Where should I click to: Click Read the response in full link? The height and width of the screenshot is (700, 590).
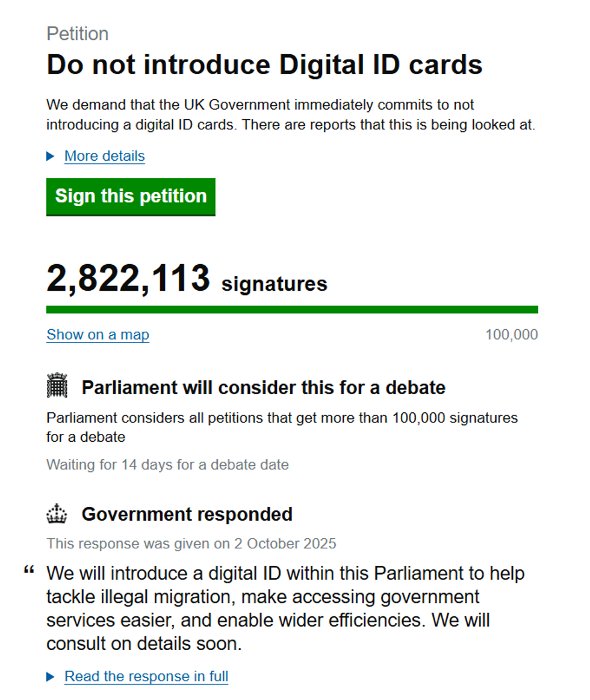pyautogui.click(x=146, y=677)
